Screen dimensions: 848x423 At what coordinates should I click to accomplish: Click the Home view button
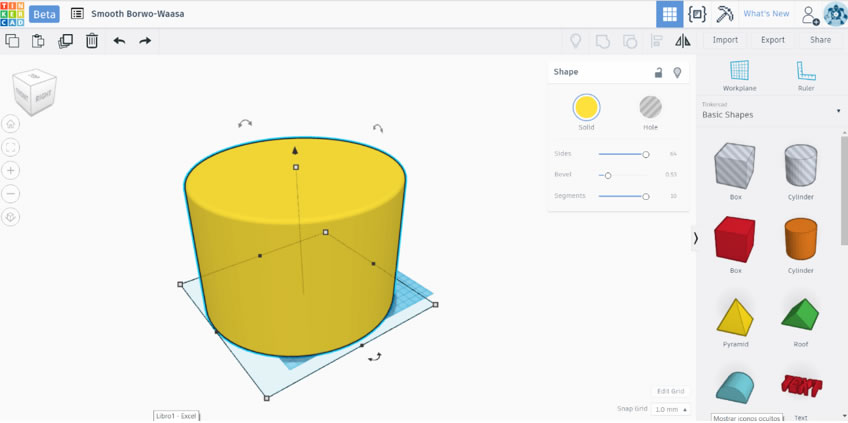point(11,124)
